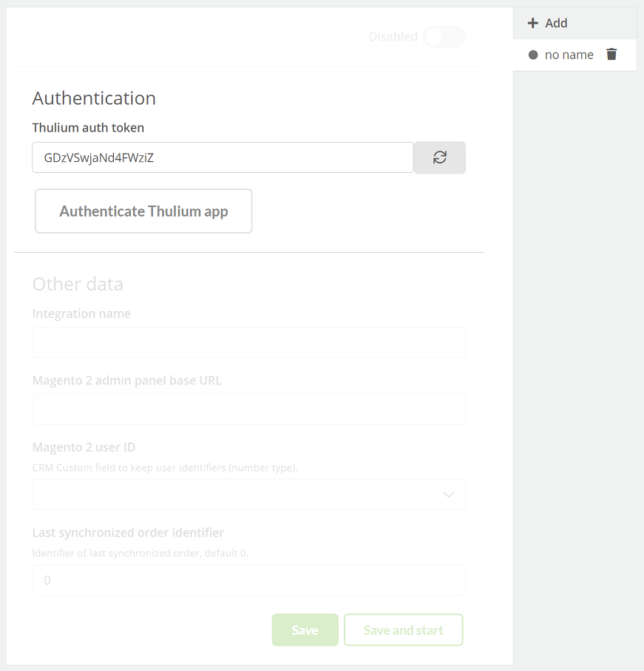Click Save and start button
This screenshot has height=671, width=644.
pos(404,630)
